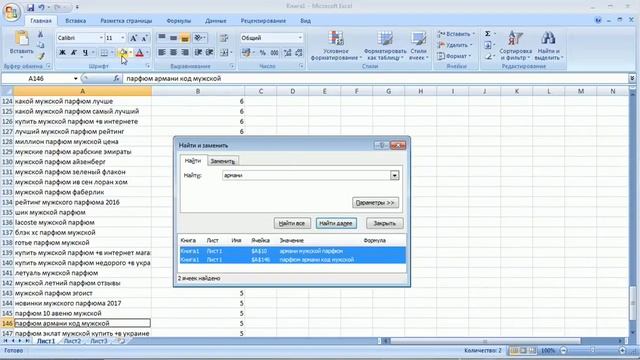Copy selection using the Copy icon
Image resolution: width=640 pixels, height=360 pixels.
point(40,45)
